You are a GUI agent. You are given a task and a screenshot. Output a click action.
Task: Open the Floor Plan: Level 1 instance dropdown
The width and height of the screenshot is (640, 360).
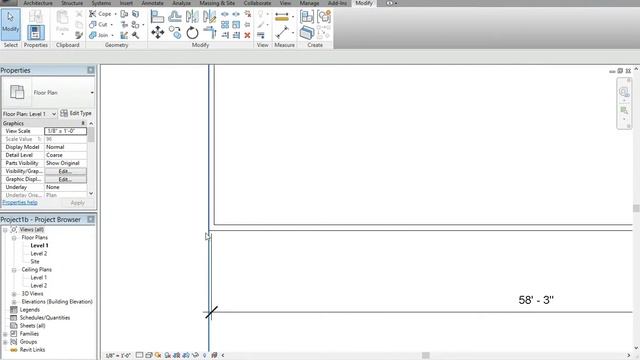(x=54, y=114)
